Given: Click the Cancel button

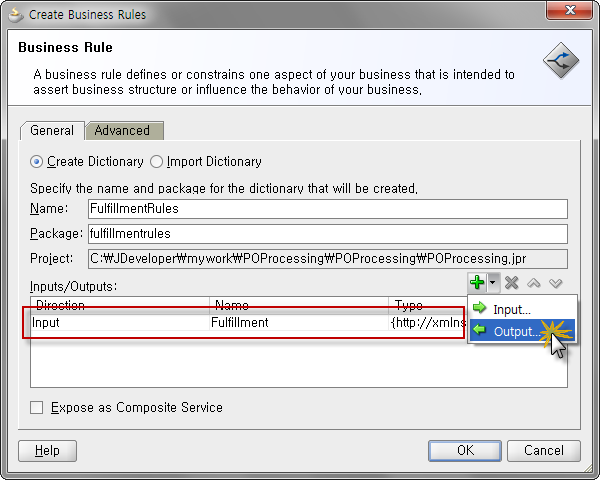Looking at the screenshot, I should coord(544,451).
